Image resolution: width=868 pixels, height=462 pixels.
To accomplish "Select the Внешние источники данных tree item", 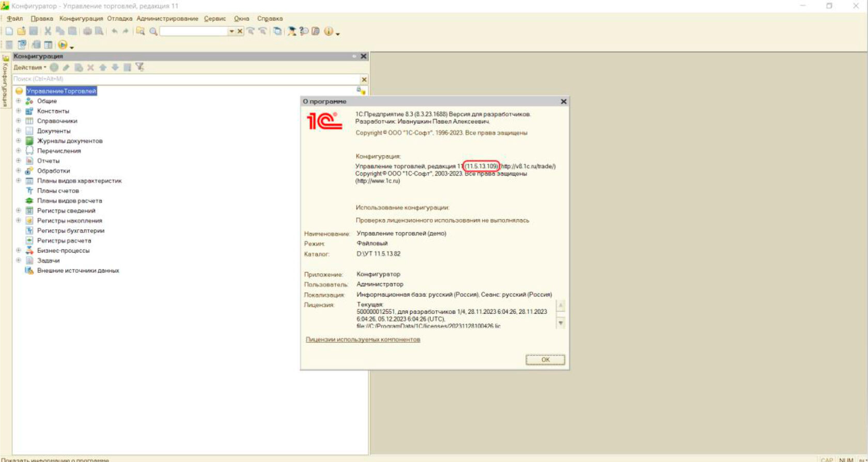I will point(78,270).
